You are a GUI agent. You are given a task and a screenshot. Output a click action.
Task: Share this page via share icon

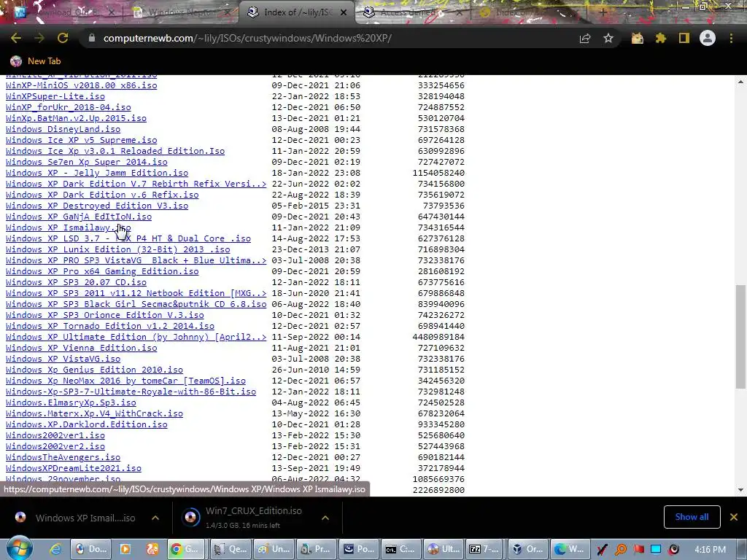pyautogui.click(x=585, y=39)
